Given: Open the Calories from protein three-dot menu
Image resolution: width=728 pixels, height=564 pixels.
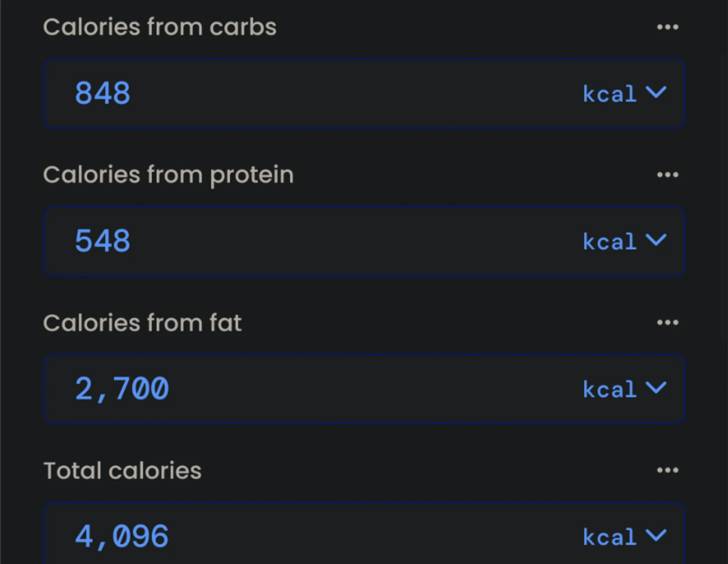Looking at the screenshot, I should pyautogui.click(x=668, y=175).
